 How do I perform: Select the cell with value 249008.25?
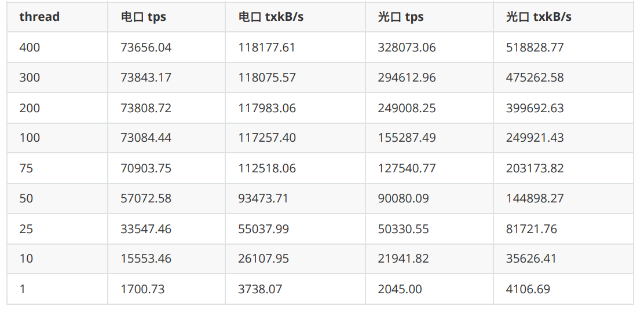tap(407, 108)
